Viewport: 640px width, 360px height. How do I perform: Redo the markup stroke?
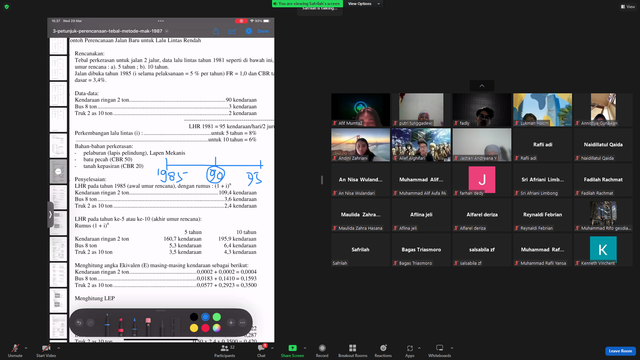point(91,323)
